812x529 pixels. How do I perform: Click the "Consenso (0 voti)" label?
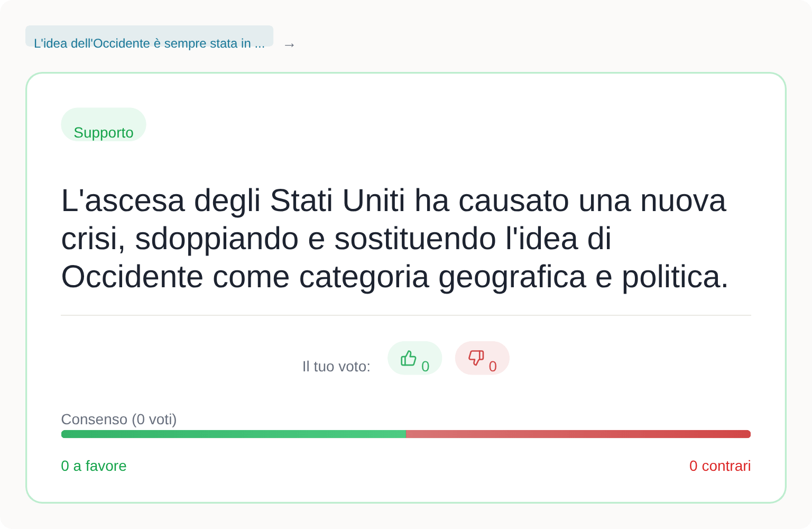tap(119, 419)
